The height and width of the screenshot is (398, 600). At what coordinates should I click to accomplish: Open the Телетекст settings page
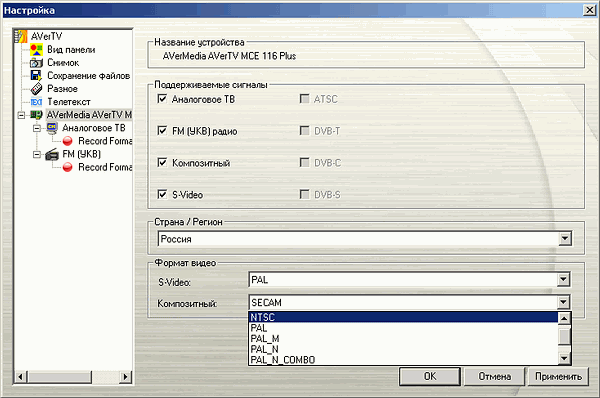tap(69, 102)
